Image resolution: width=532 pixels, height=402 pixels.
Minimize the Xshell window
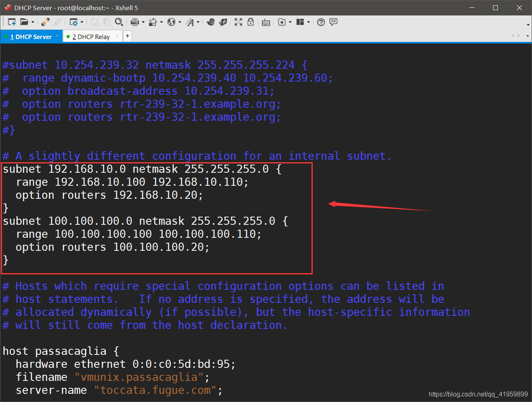472,8
